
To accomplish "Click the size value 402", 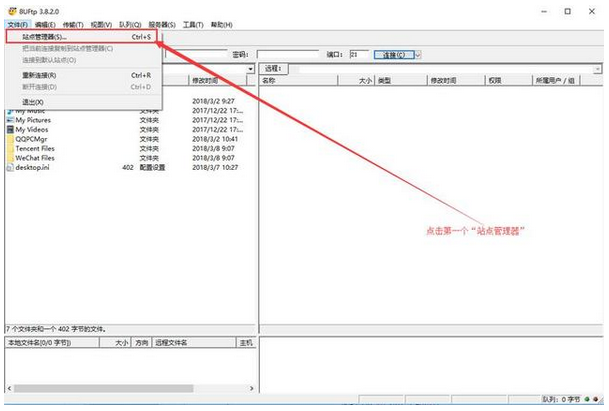I will (x=128, y=167).
